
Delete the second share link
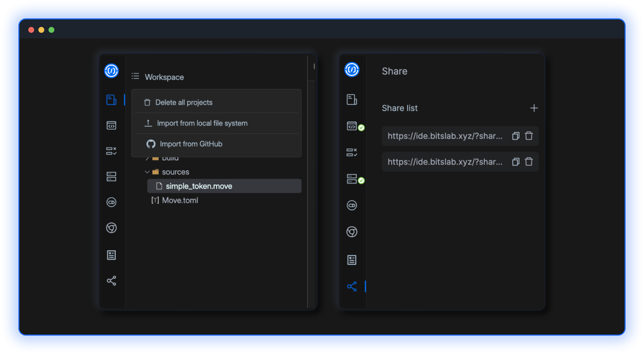pos(529,161)
